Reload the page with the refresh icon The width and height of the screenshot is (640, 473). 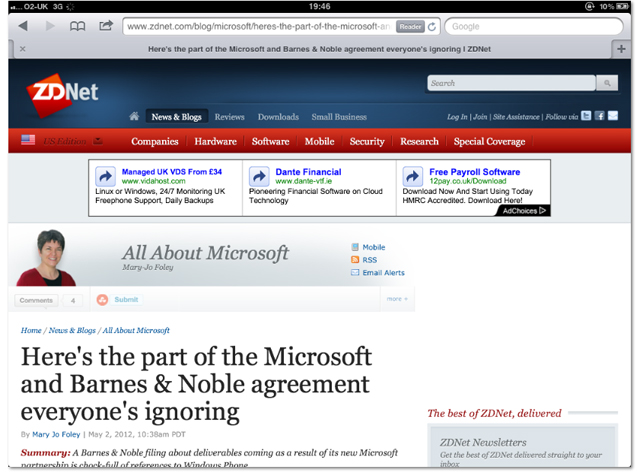click(x=432, y=27)
